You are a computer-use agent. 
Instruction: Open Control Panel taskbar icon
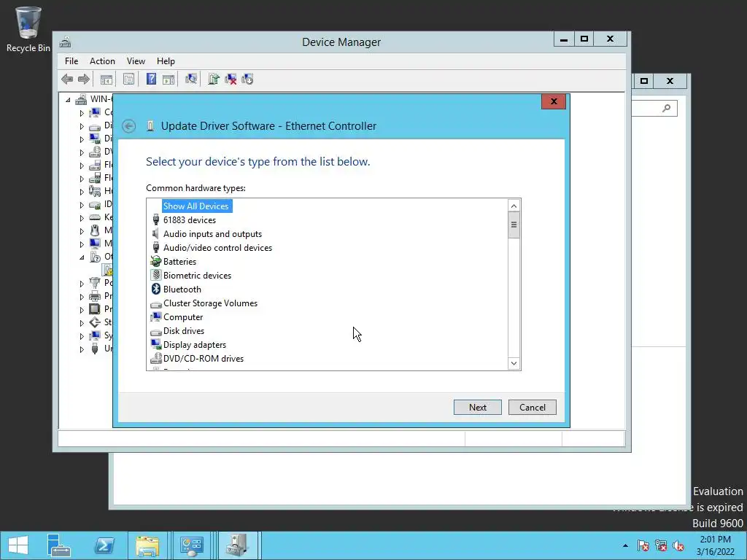[x=192, y=545]
